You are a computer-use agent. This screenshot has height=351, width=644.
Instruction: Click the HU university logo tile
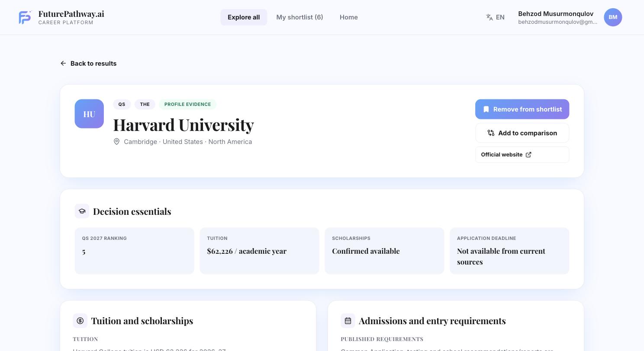point(89,114)
